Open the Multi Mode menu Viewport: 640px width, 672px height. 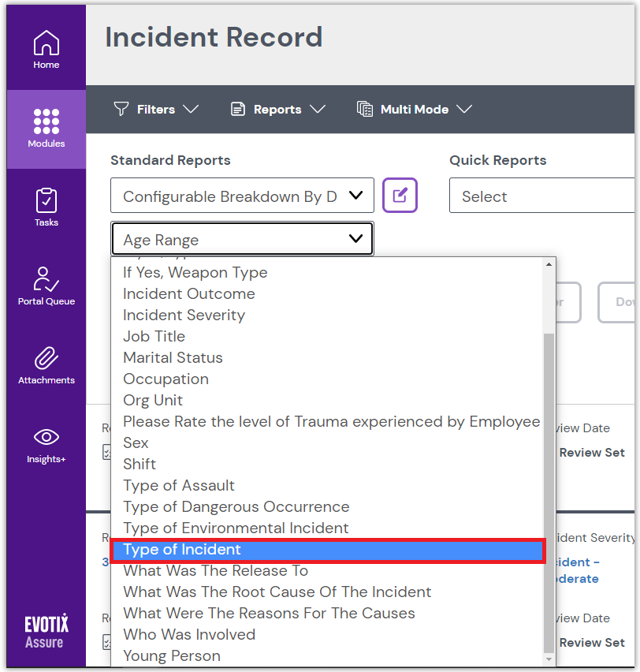[x=414, y=110]
